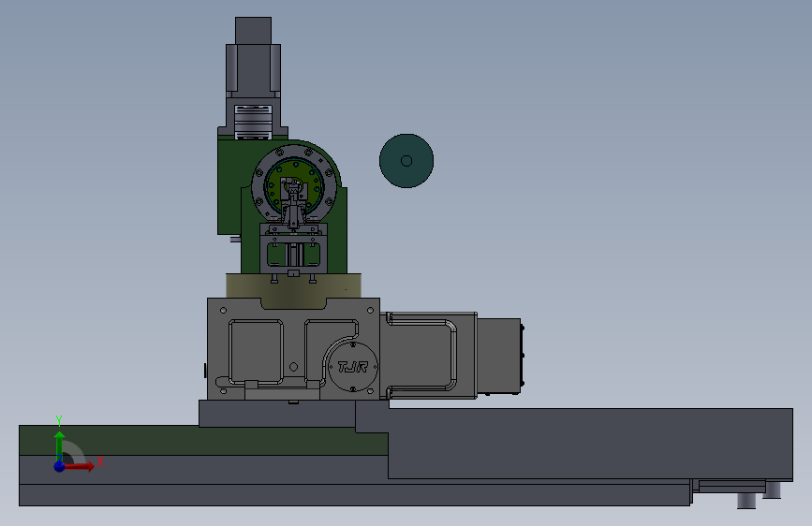Select the top cap of vertical servo motor
Screen dimensions: 812x526
click(x=253, y=31)
